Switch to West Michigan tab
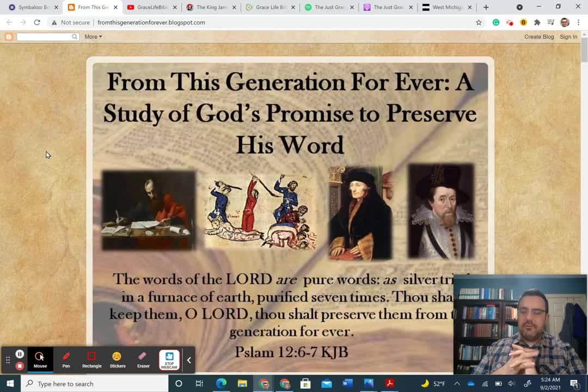This screenshot has height=392, width=588. tap(446, 7)
